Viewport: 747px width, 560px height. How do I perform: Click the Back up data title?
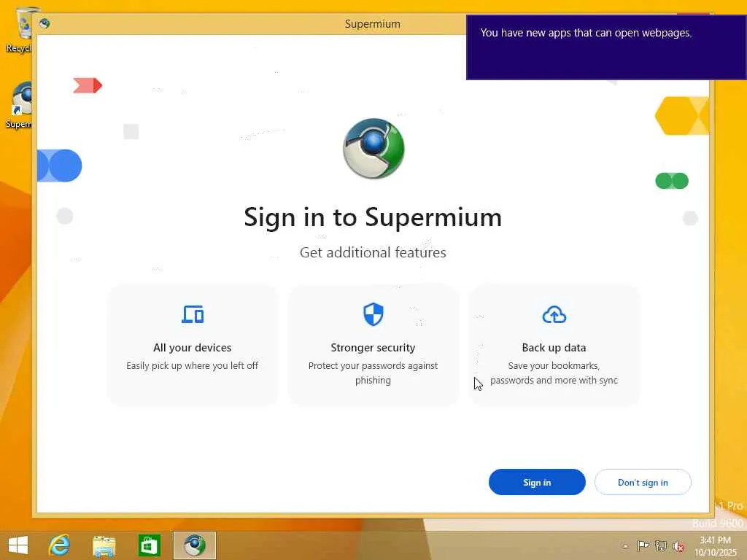tap(554, 348)
